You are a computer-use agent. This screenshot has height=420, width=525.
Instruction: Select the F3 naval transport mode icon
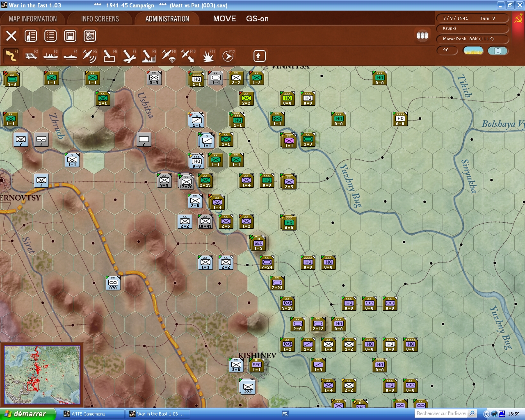[x=51, y=56]
